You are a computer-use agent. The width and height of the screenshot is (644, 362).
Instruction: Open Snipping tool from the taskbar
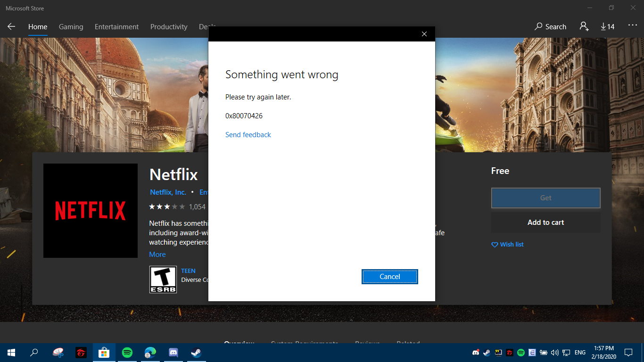58,352
